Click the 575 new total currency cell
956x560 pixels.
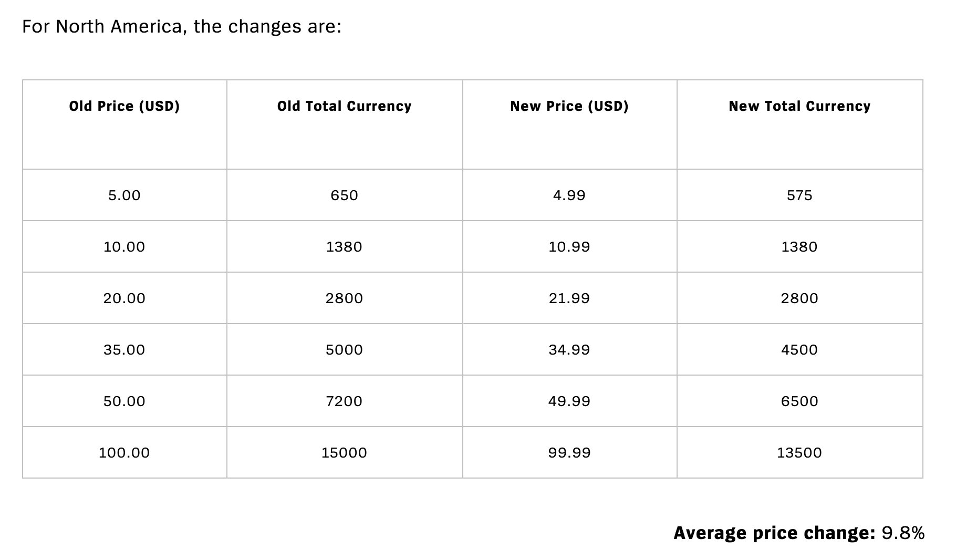click(799, 195)
